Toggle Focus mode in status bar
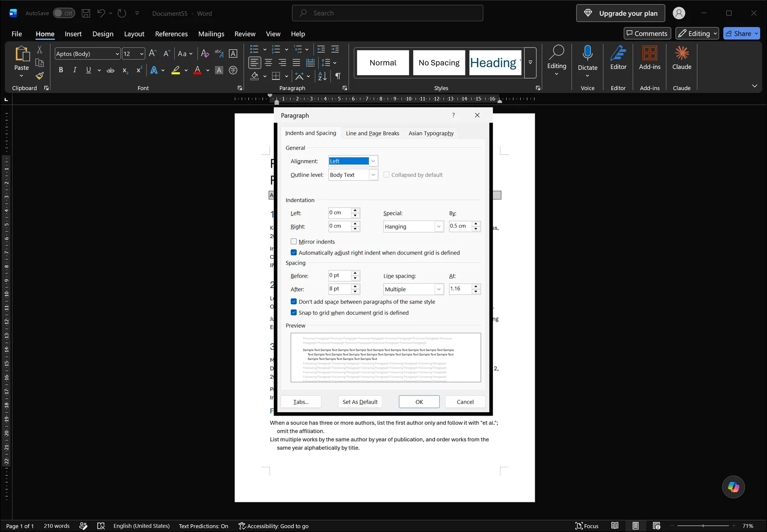767x532 pixels. click(587, 526)
